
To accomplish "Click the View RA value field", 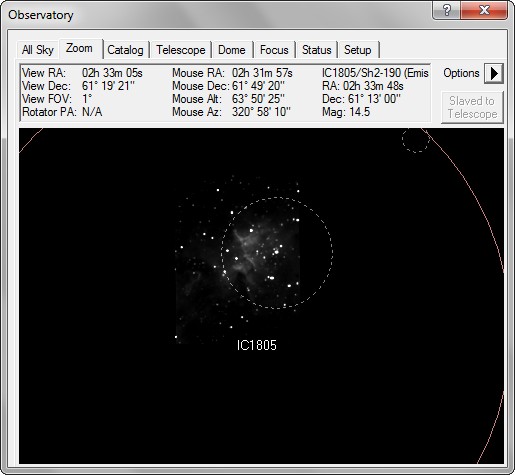I will [x=112, y=73].
